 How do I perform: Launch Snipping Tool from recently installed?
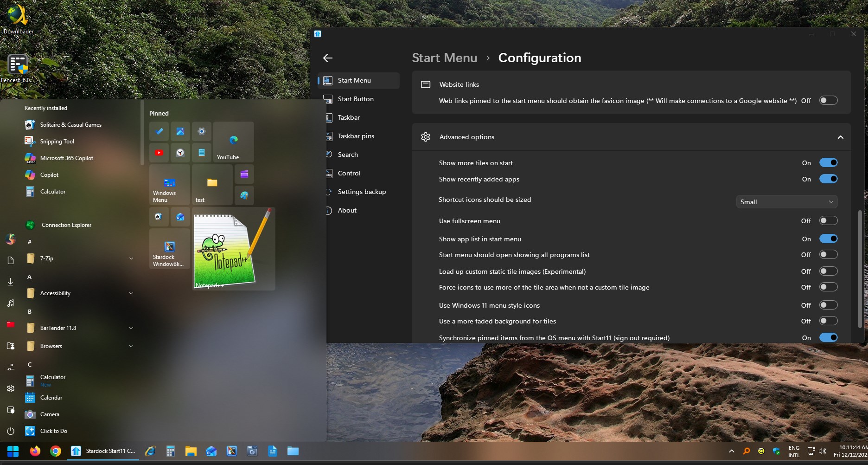(57, 142)
